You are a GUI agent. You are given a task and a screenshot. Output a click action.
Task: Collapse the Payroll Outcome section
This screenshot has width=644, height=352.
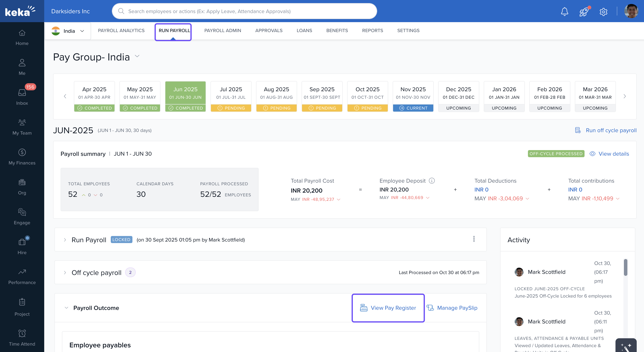point(67,308)
